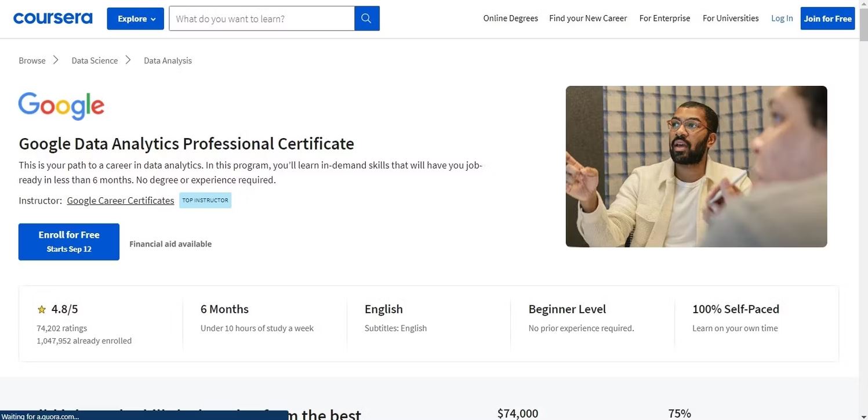Click 'Subtitles: English' text
Image resolution: width=868 pixels, height=420 pixels.
(395, 328)
